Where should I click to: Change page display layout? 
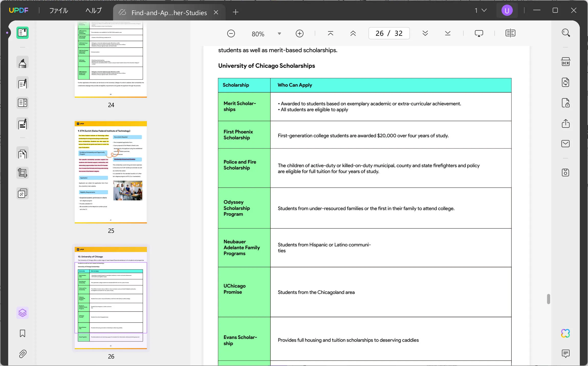click(510, 33)
